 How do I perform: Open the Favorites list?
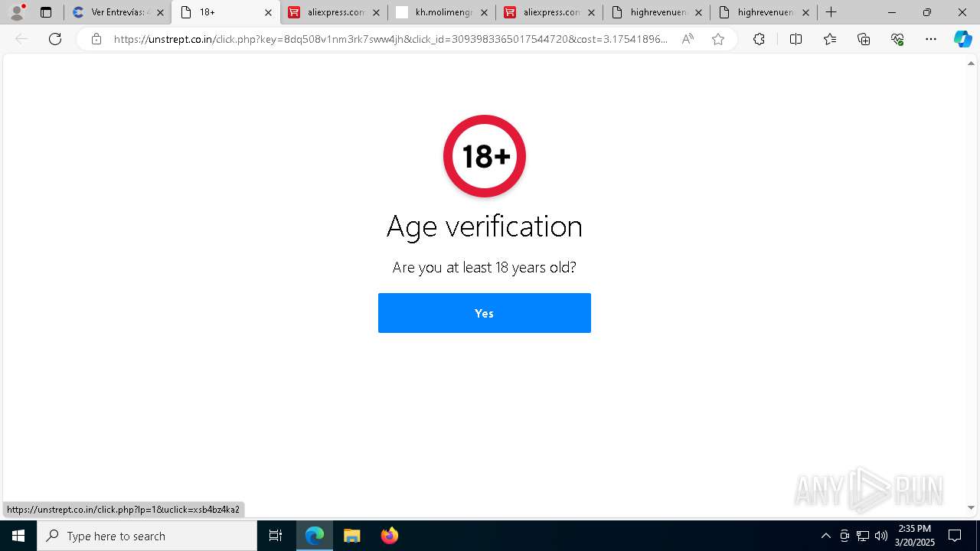[830, 39]
